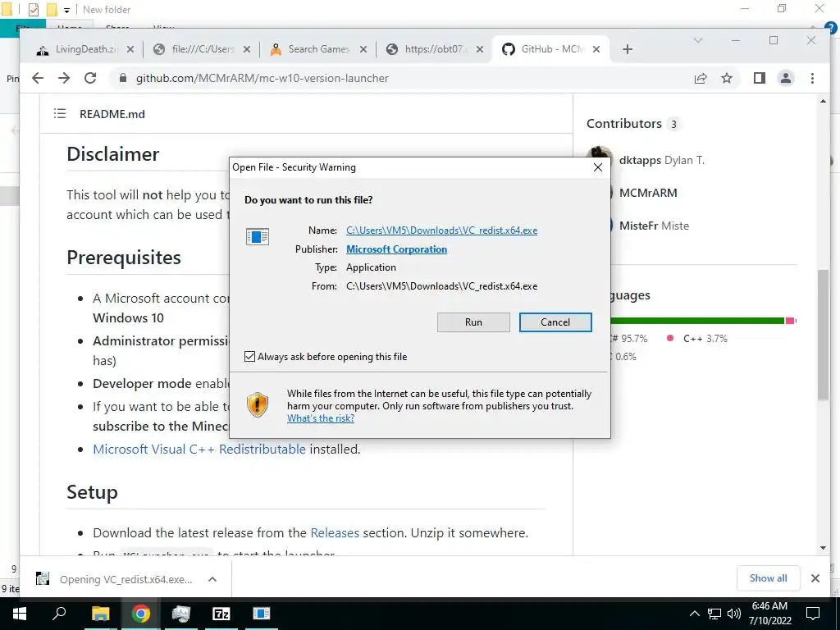Click the C++ 3.7% language entry

click(697, 339)
